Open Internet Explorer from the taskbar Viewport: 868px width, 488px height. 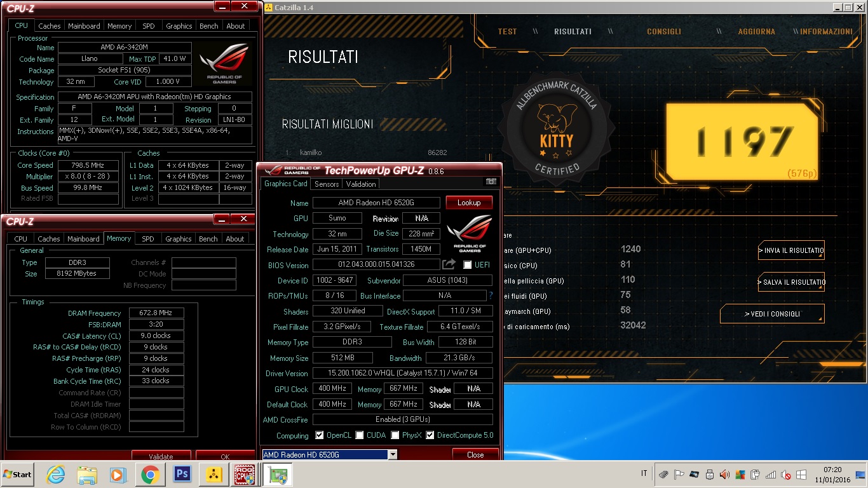pyautogui.click(x=56, y=474)
